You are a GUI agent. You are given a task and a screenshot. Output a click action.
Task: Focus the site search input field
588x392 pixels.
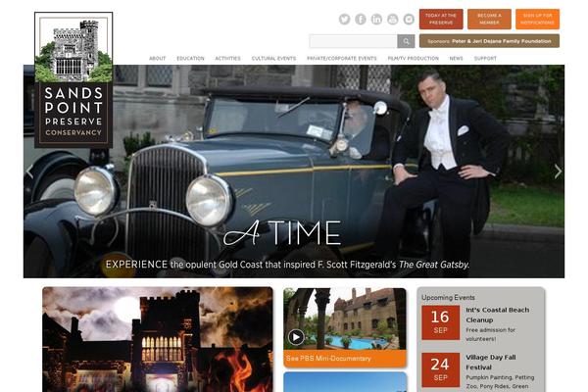point(353,41)
